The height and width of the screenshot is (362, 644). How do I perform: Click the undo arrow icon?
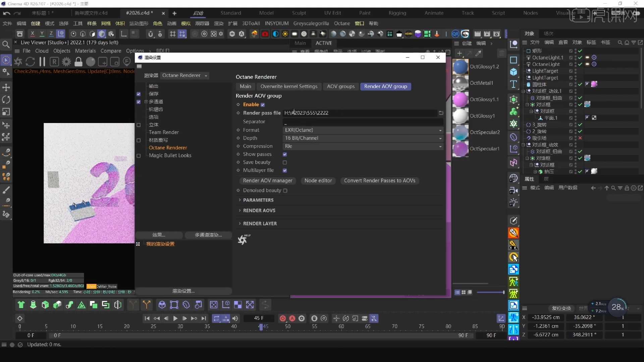coord(6,13)
